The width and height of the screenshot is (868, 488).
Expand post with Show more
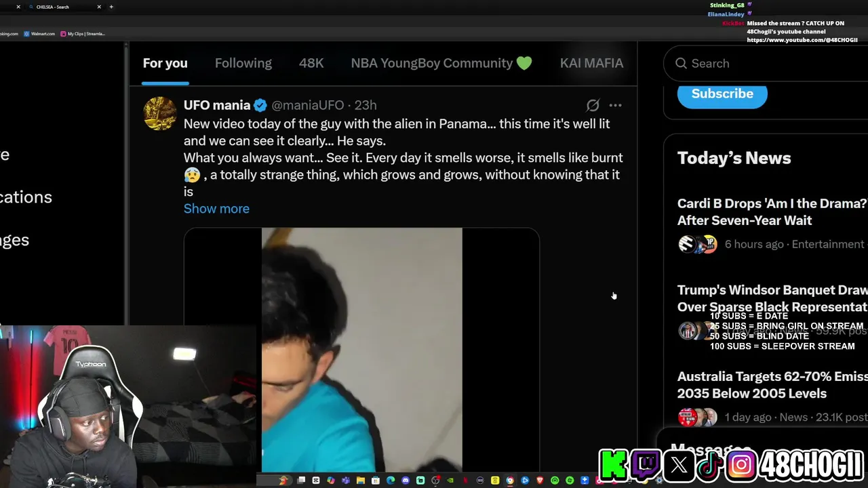point(216,209)
